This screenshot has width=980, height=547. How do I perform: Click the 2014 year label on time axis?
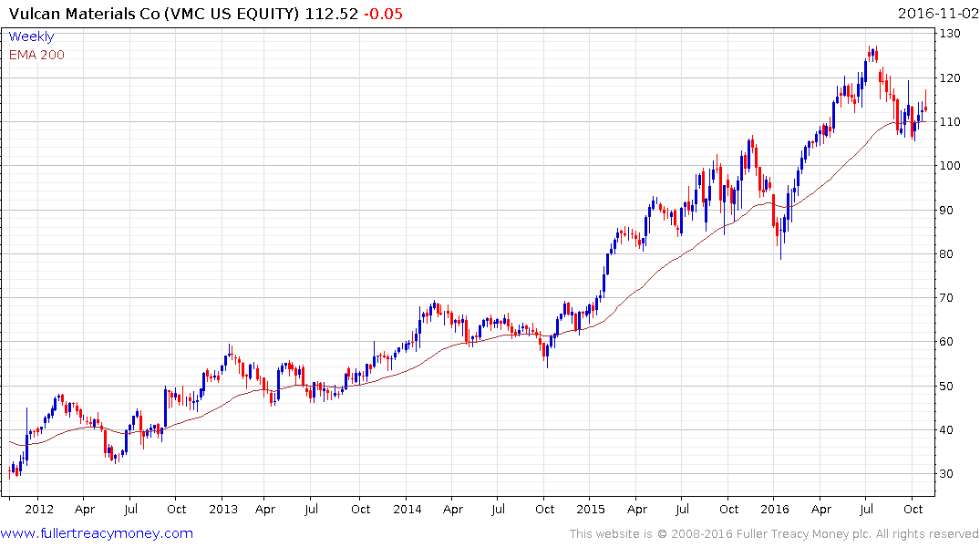407,509
